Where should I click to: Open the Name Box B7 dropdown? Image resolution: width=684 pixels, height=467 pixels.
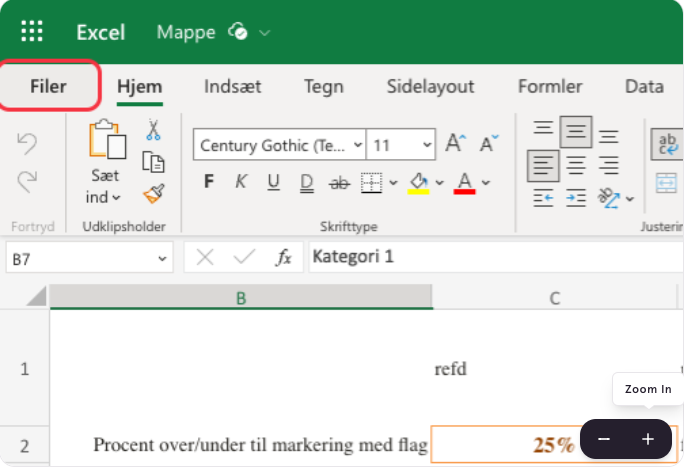(x=162, y=259)
